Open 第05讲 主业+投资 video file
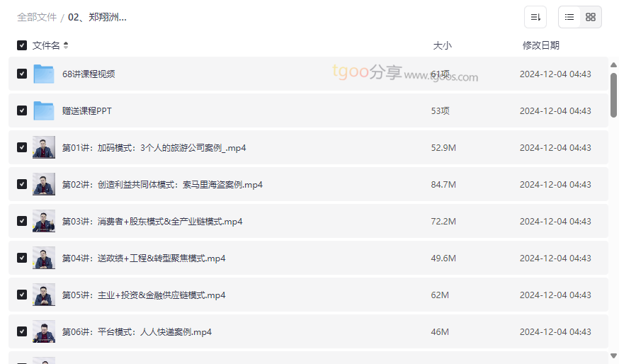The image size is (619, 364). (144, 295)
